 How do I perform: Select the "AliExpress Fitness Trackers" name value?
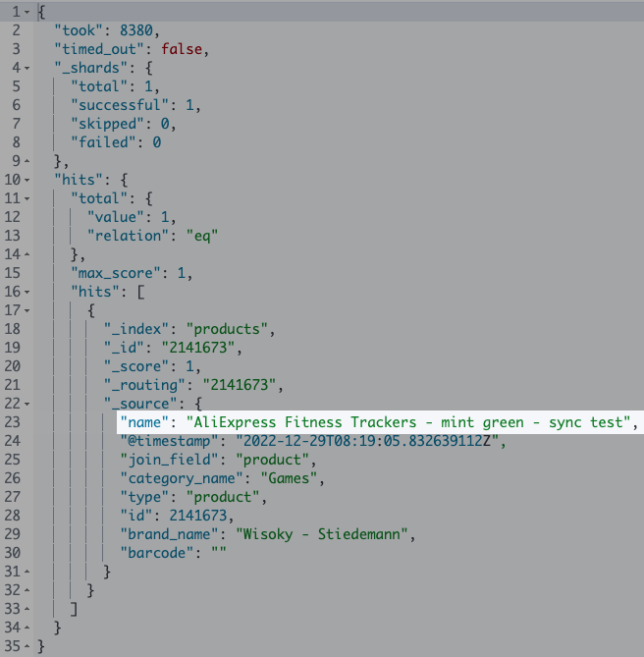(x=408, y=422)
